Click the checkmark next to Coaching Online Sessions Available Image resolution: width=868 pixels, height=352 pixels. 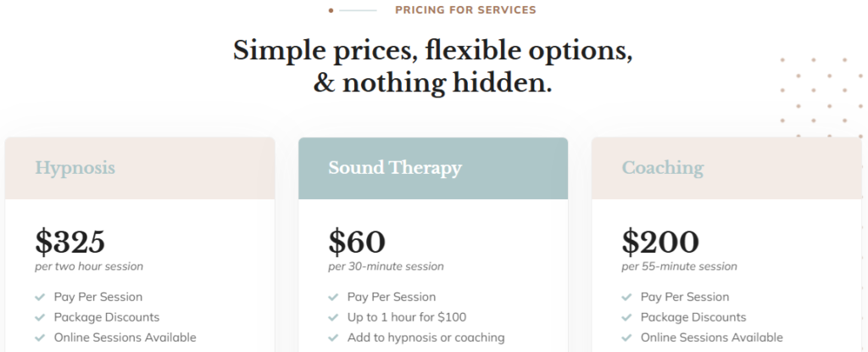(626, 338)
